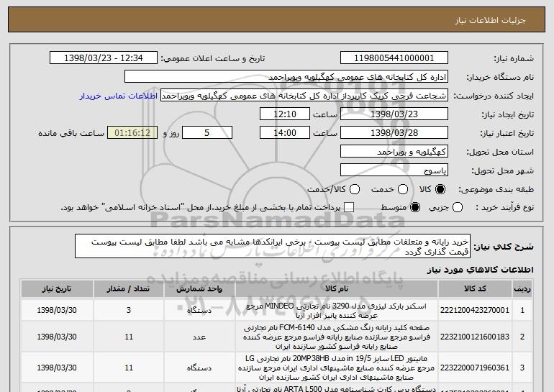Click quantity 11 in keyboard row
The height and width of the screenshot is (392, 554).
[x=129, y=337]
